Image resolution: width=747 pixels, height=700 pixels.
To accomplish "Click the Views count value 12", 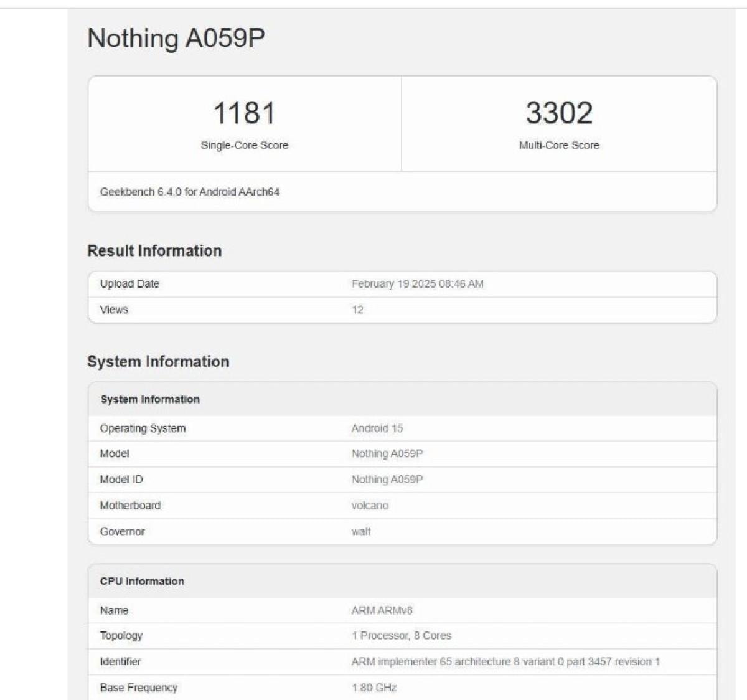I will (x=357, y=310).
